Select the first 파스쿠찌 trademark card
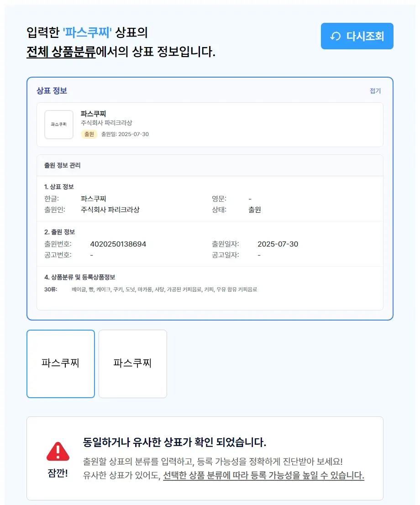The image size is (420, 505). click(61, 363)
